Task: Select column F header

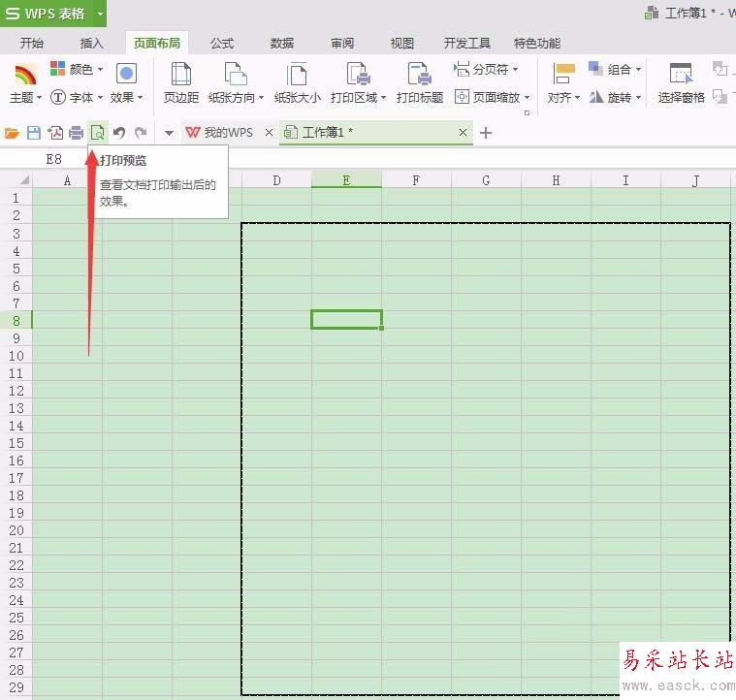Action: click(x=416, y=180)
